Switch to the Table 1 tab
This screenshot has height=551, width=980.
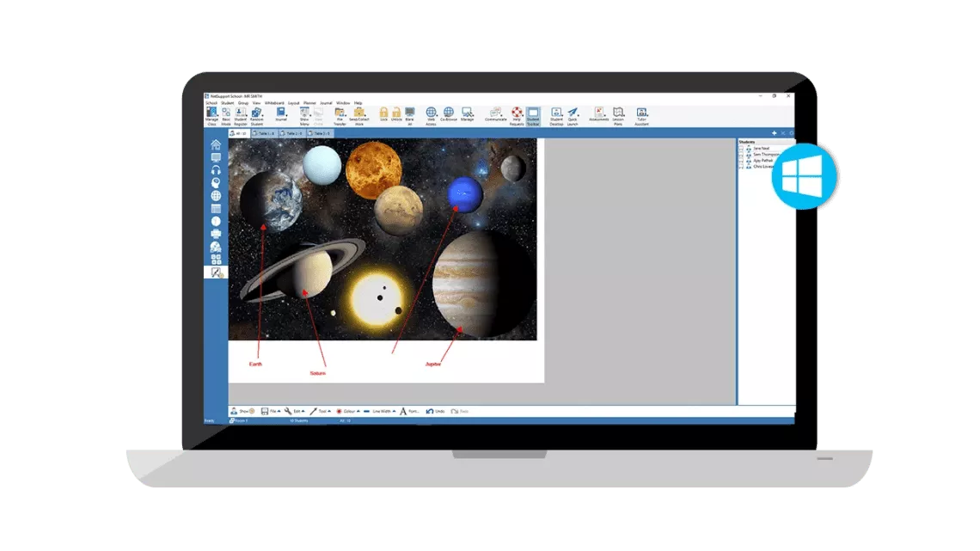(x=264, y=134)
